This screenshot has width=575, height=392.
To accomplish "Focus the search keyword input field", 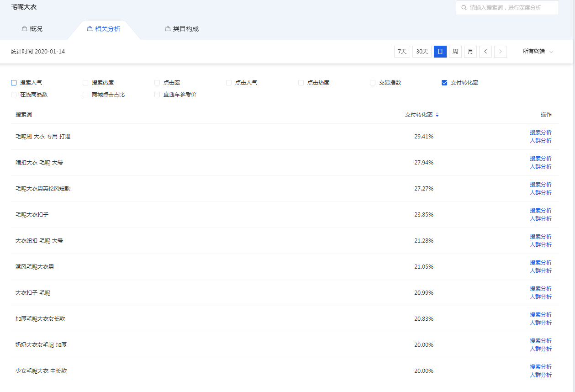I will point(512,8).
